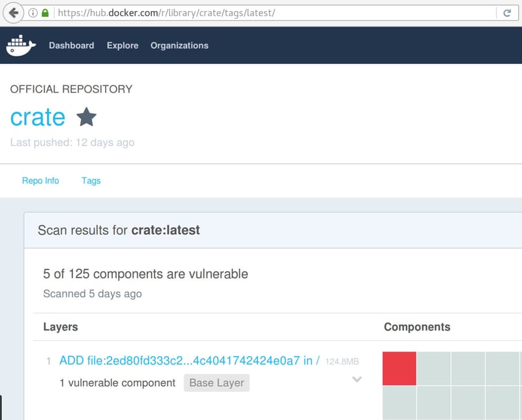Switch to the Tags tab
Image resolution: width=522 pixels, height=420 pixels.
click(x=91, y=181)
